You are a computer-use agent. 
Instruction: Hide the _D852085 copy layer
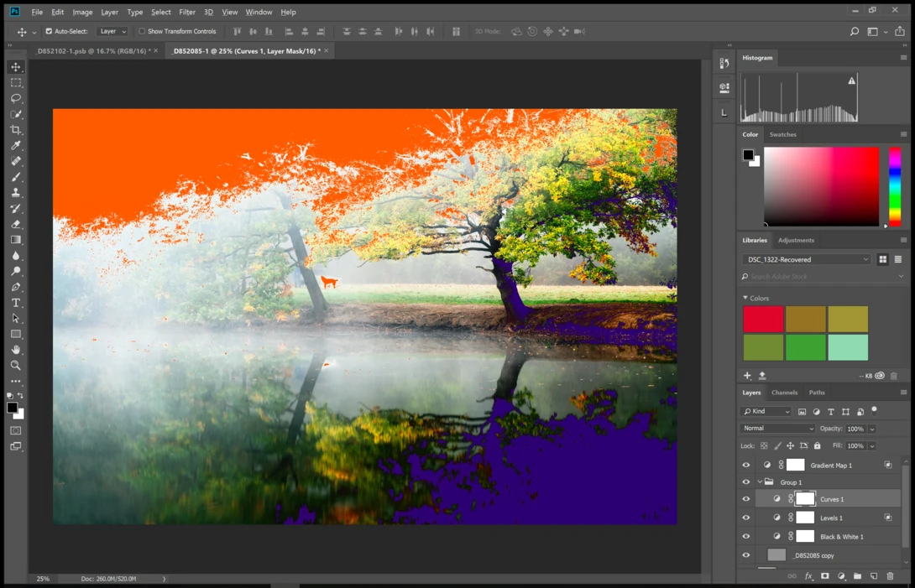[x=745, y=555]
